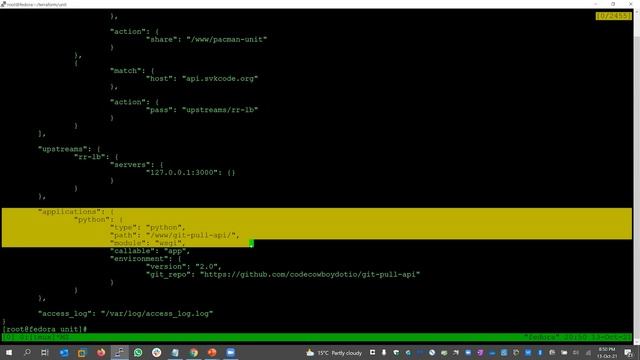Open WhatsApp from the taskbar
640x360 pixels.
pyautogui.click(x=138, y=352)
